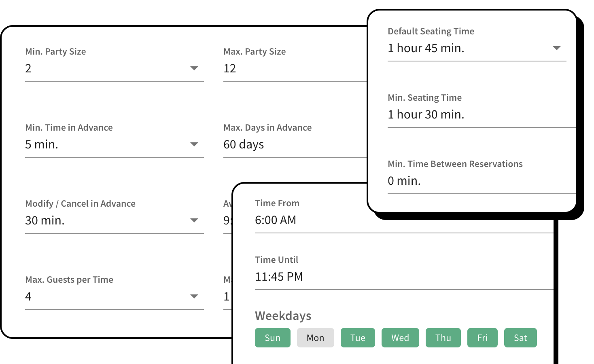Open the Min. Party Size dropdown arrow
The width and height of the screenshot is (594, 364).
point(194,68)
